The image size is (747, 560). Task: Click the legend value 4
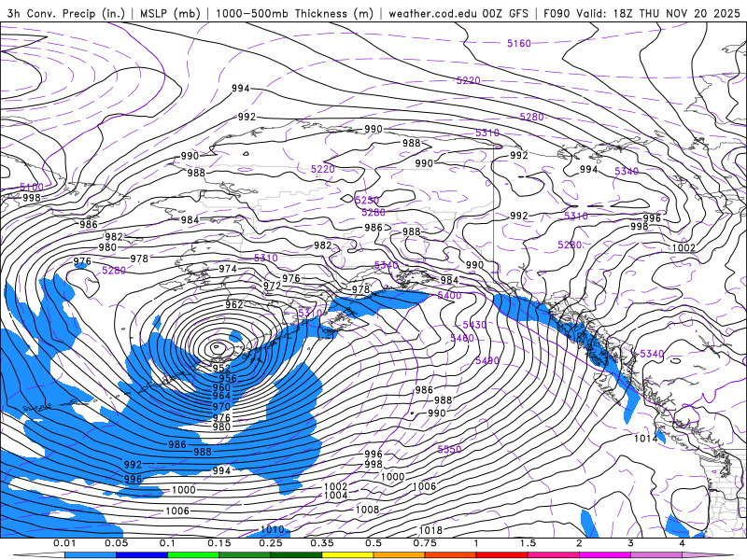[x=683, y=543]
